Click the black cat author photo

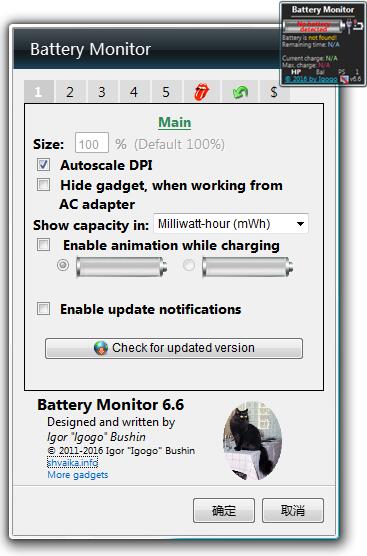tap(252, 440)
